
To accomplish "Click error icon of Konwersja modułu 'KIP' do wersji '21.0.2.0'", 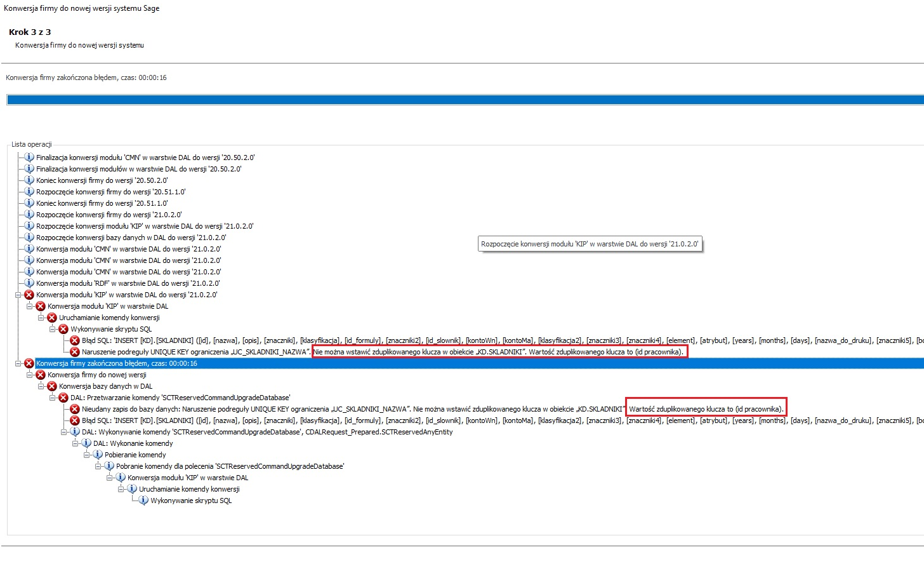I will tap(29, 295).
